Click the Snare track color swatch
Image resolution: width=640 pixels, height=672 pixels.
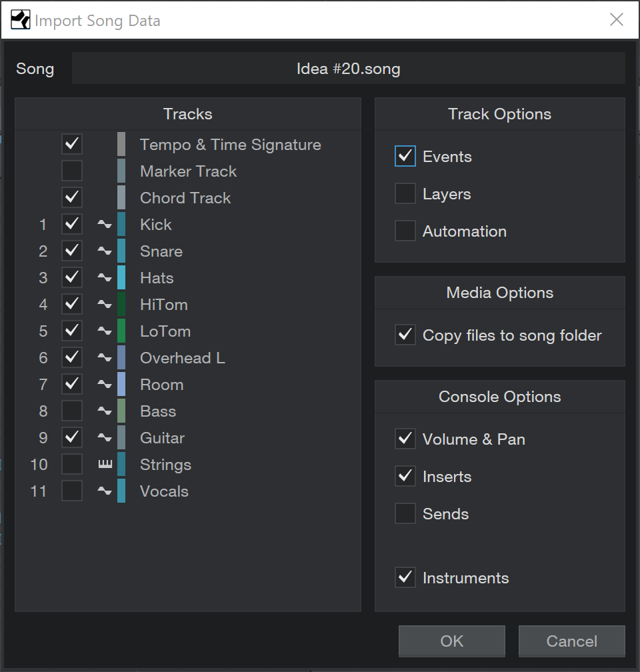[121, 251]
